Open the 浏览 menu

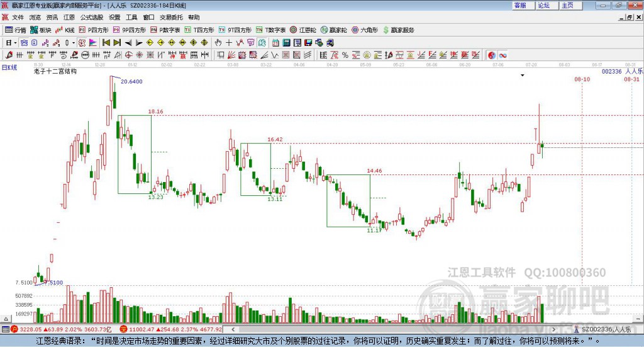tap(35, 17)
